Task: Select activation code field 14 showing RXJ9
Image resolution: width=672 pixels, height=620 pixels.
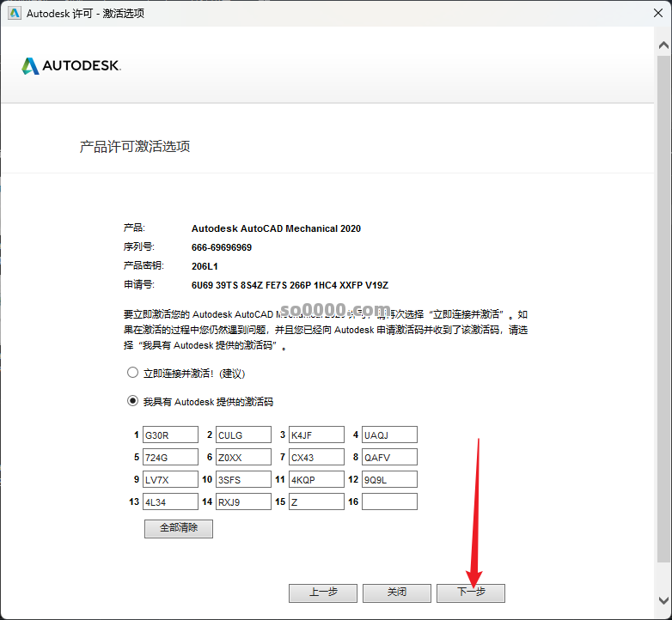Action: point(243,501)
